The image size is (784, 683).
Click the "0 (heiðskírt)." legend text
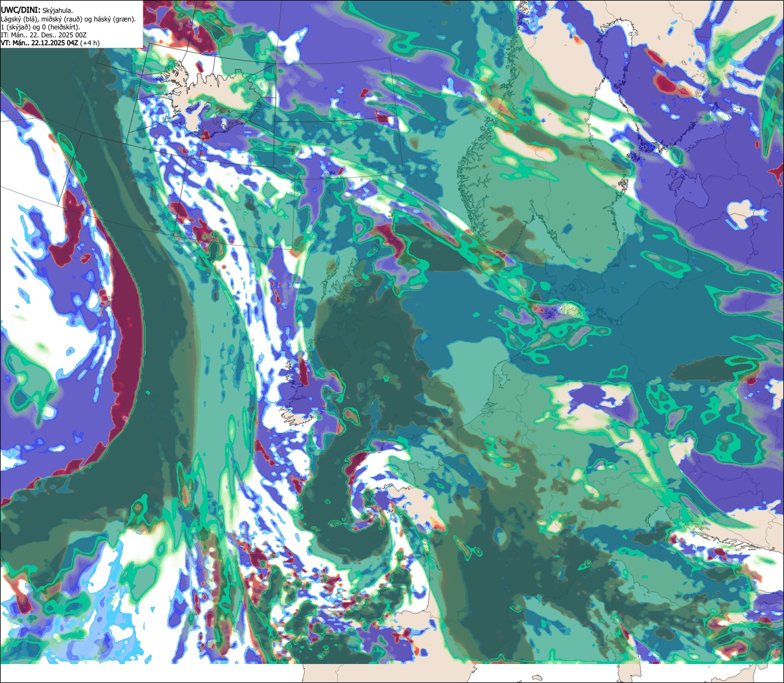[x=61, y=28]
